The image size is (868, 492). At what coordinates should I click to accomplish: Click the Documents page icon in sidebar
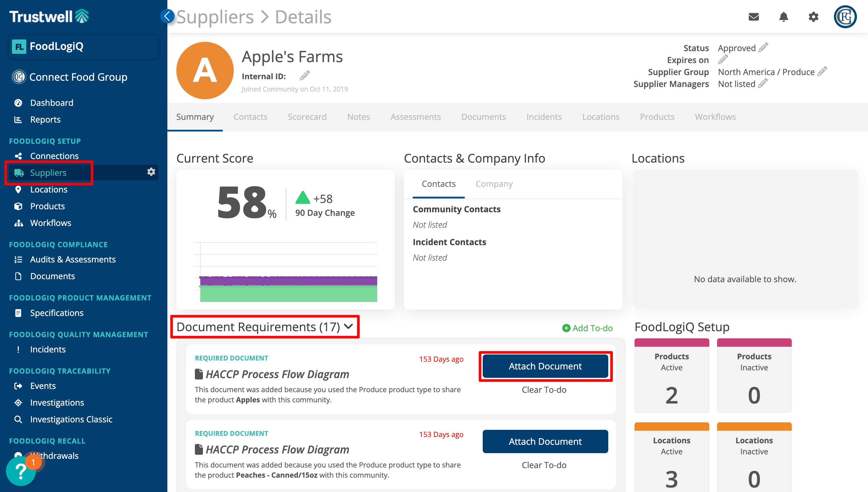(x=18, y=276)
